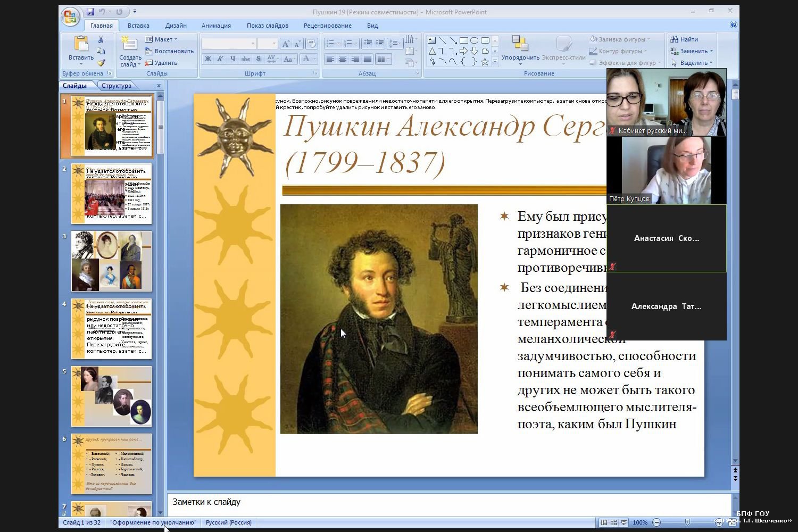This screenshot has width=798, height=532.
Task: Click the Заметки к слайду notes field
Action: point(448,504)
